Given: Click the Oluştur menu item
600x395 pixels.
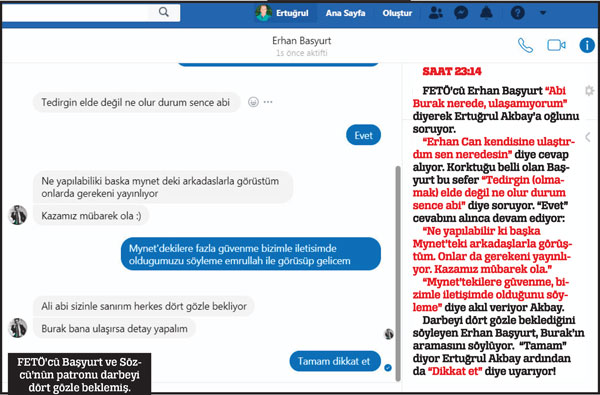Looking at the screenshot, I should coord(397,13).
